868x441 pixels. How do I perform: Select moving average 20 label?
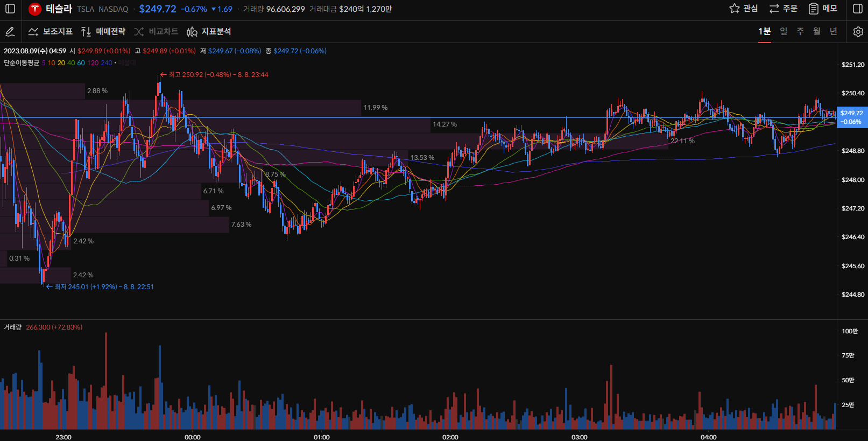click(x=61, y=63)
